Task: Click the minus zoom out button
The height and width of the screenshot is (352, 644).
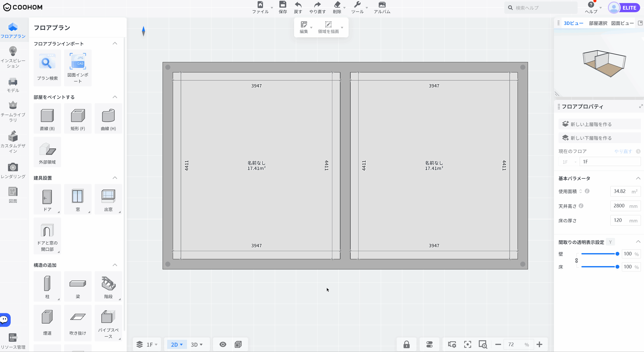Action: (498, 344)
